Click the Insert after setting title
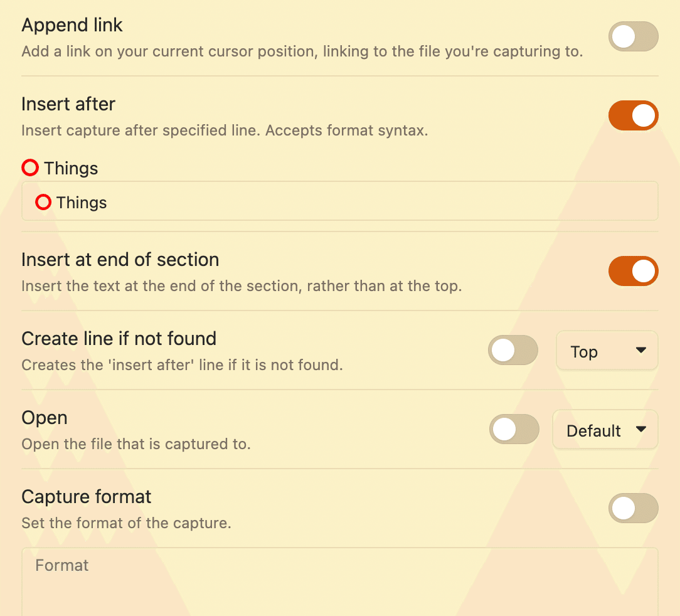680x616 pixels. point(68,104)
